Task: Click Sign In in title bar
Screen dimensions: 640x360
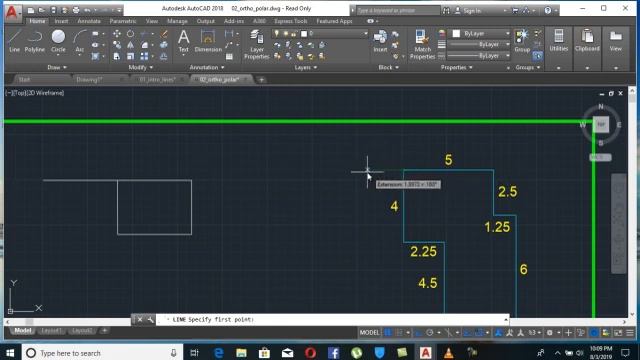Action: click(x=472, y=11)
